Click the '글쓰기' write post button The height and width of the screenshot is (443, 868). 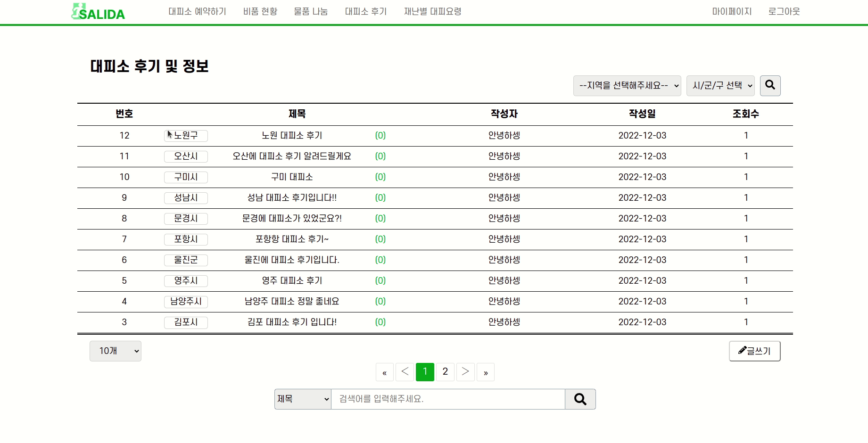(754, 351)
